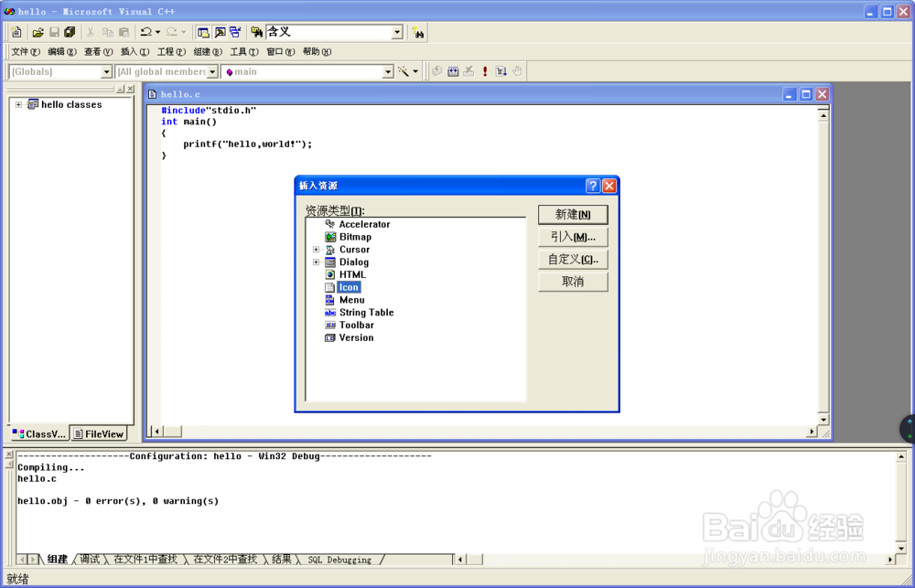Open the (All global members) filter dropdown

(x=212, y=71)
